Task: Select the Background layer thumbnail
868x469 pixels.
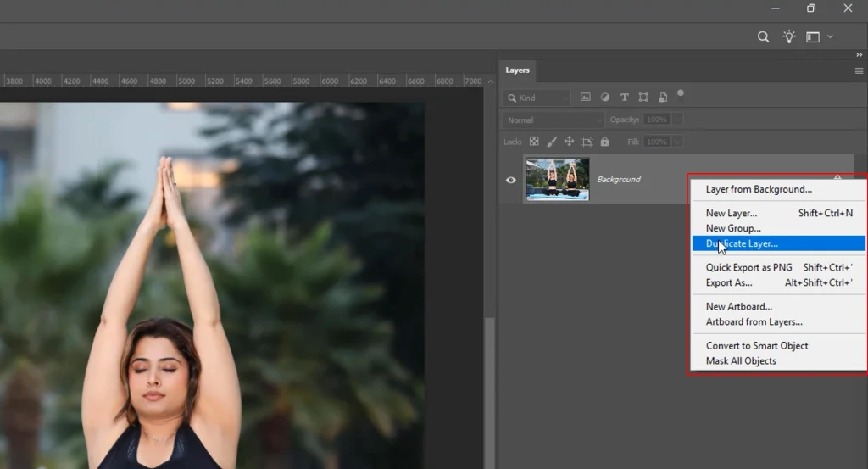Action: 558,179
